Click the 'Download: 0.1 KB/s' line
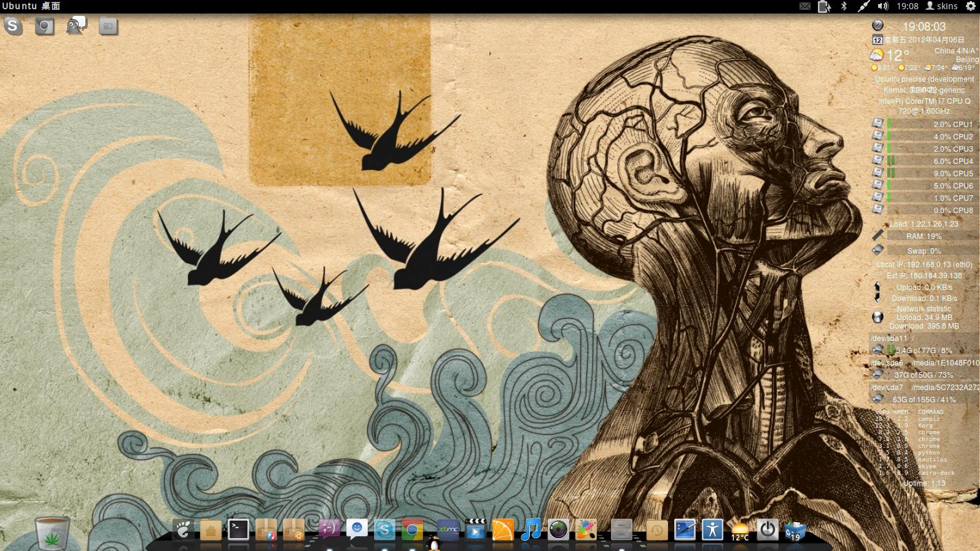The height and width of the screenshot is (551, 980). 924,298
